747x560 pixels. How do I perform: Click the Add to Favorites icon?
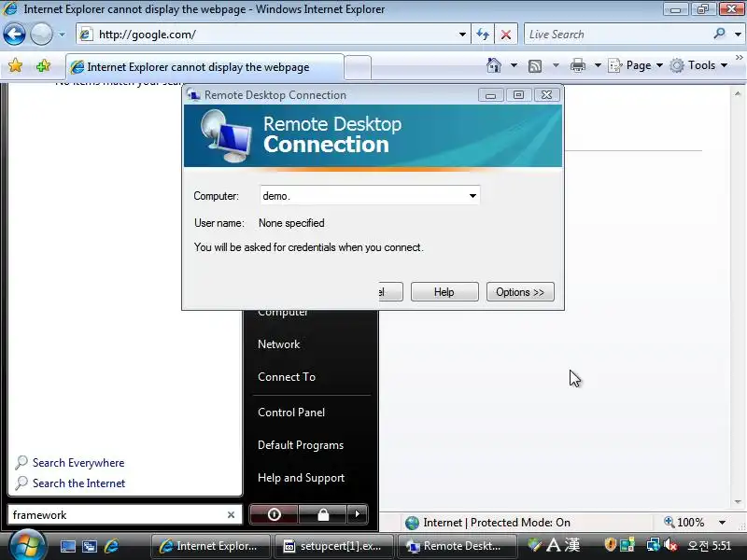point(43,65)
